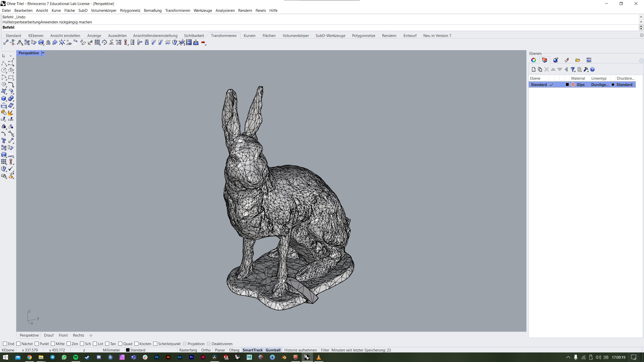
Task: Open Spotify from the Windows taskbar
Action: click(x=76, y=357)
